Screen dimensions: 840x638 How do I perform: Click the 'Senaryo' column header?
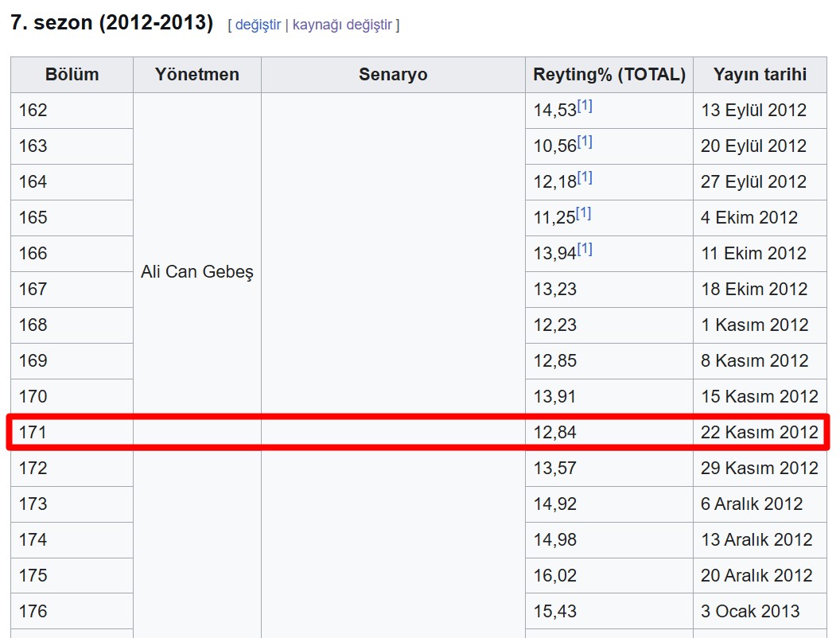tap(393, 75)
